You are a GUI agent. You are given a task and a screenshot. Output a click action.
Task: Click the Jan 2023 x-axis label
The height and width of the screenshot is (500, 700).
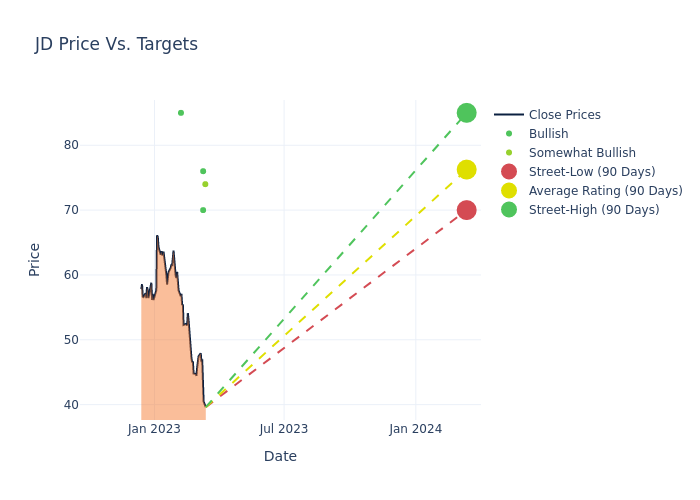154,429
